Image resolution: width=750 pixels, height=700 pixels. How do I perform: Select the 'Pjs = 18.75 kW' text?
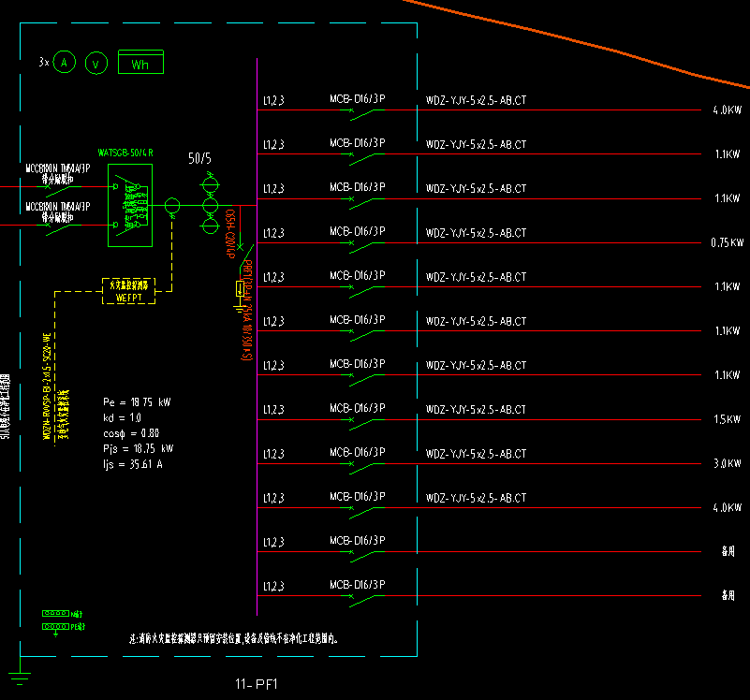tap(139, 449)
